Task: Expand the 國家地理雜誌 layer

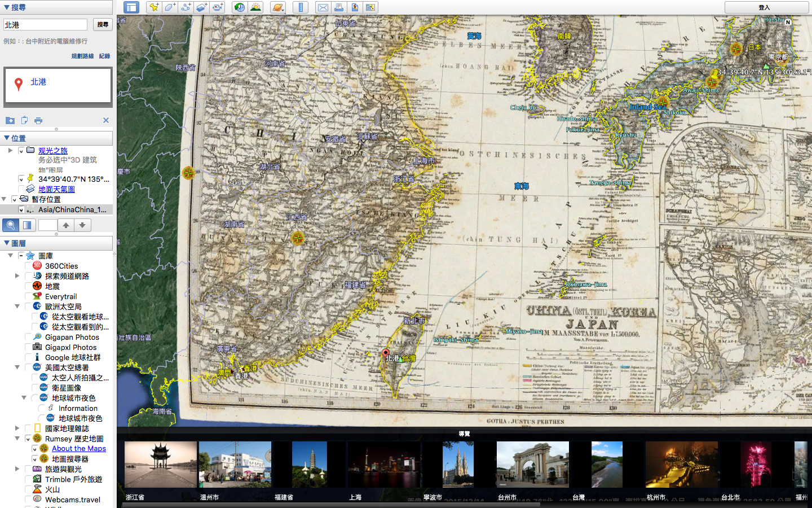Action: coord(17,428)
